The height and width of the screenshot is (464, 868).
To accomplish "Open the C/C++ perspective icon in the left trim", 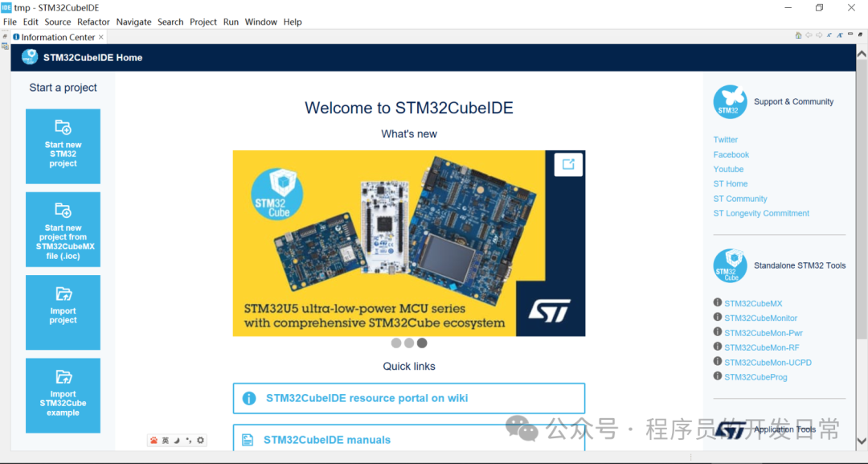I will coord(5,47).
